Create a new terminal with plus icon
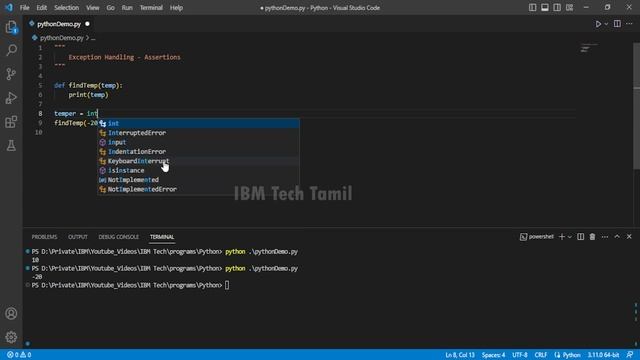640x360 pixels. [x=562, y=237]
